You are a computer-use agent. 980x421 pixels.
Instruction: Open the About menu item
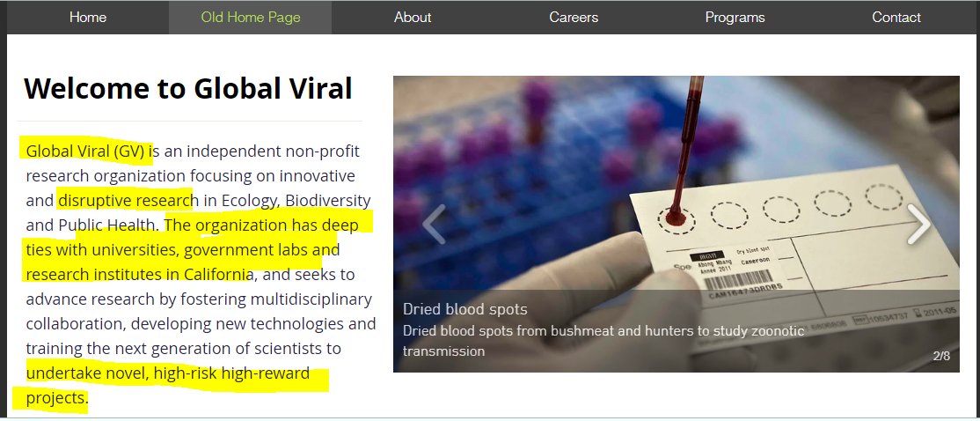(x=413, y=18)
